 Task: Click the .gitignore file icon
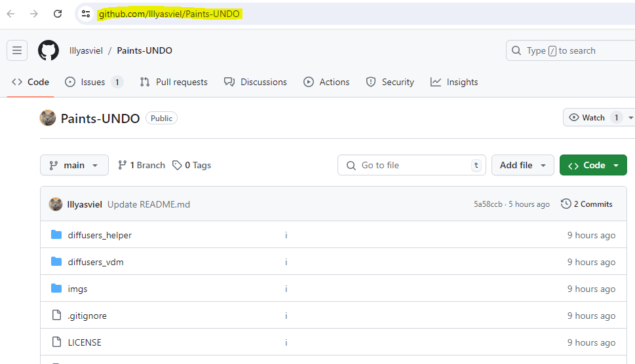click(57, 315)
